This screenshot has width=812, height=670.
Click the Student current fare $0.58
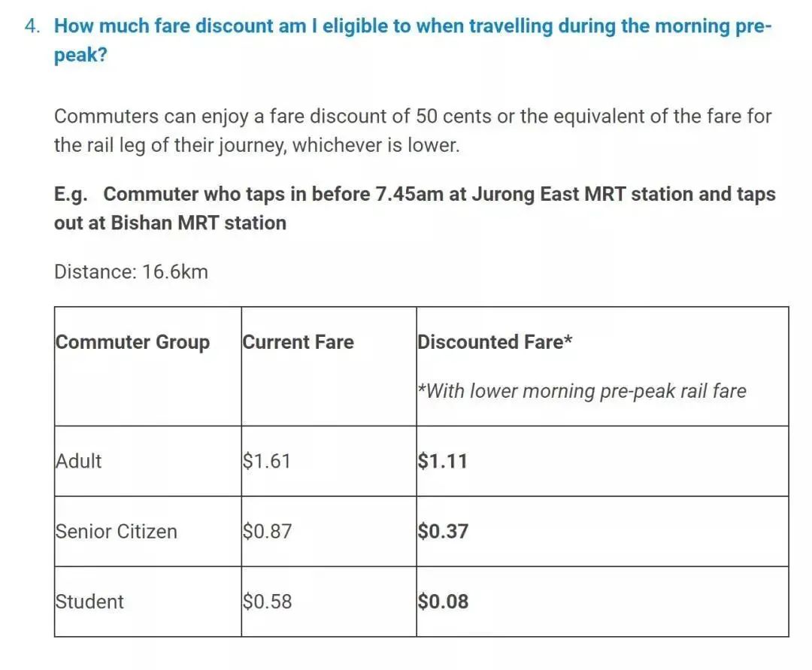click(267, 602)
